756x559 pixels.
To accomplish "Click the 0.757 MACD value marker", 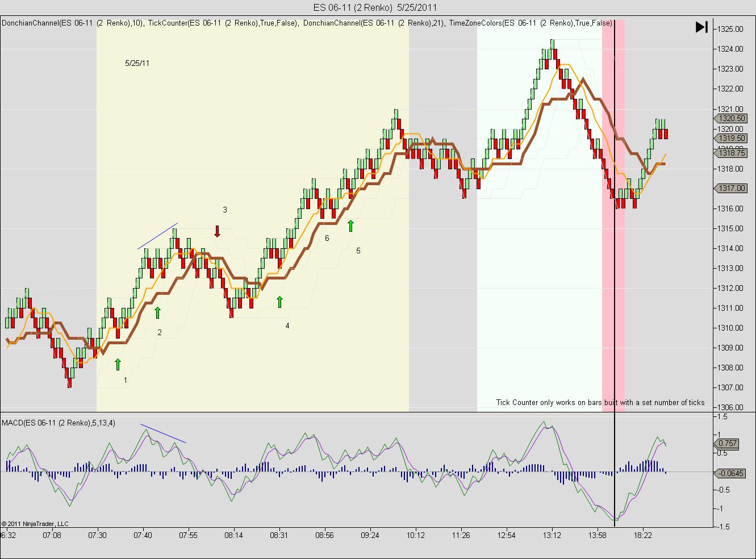I will click(728, 443).
